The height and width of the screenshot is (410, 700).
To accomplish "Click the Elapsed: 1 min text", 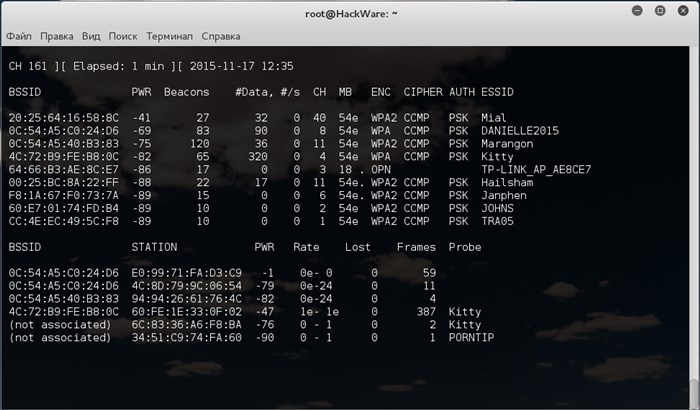I will pos(119,66).
